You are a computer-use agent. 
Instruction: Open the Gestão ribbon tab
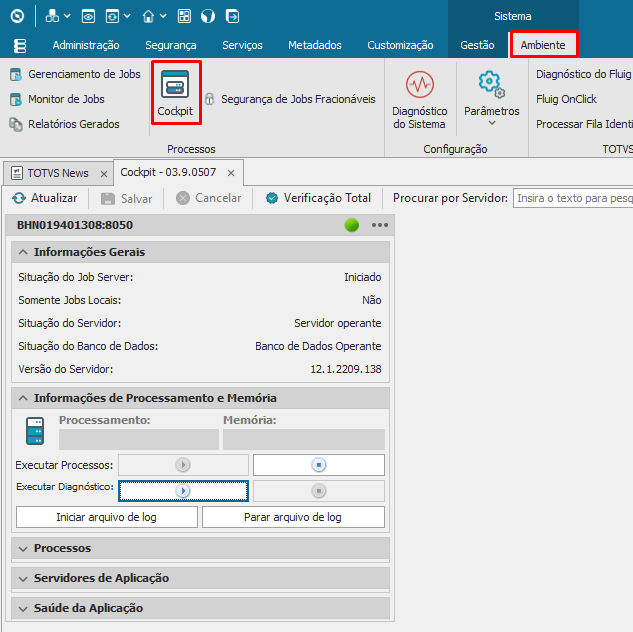click(478, 45)
